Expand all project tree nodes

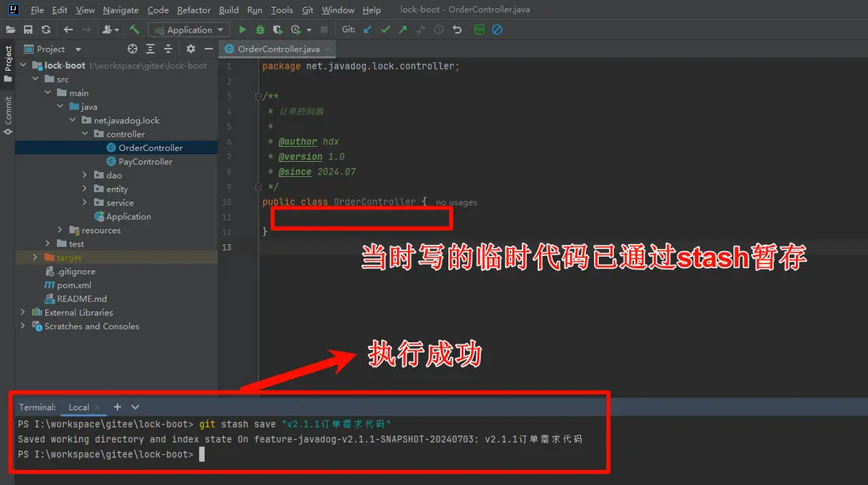(150, 49)
